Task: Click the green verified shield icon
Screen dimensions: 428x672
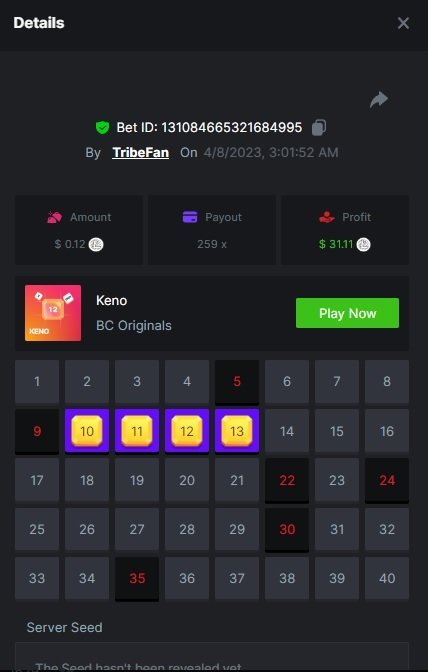Action: (102, 127)
